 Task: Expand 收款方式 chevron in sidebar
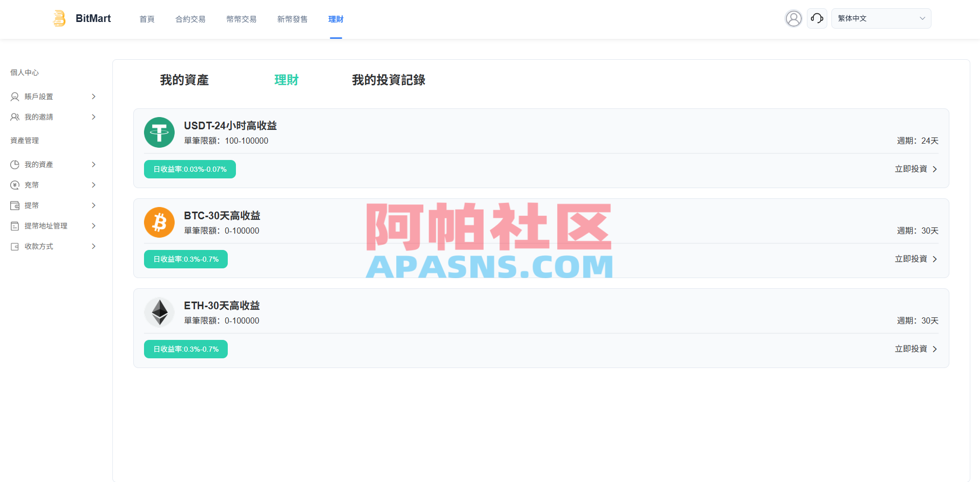tap(93, 246)
